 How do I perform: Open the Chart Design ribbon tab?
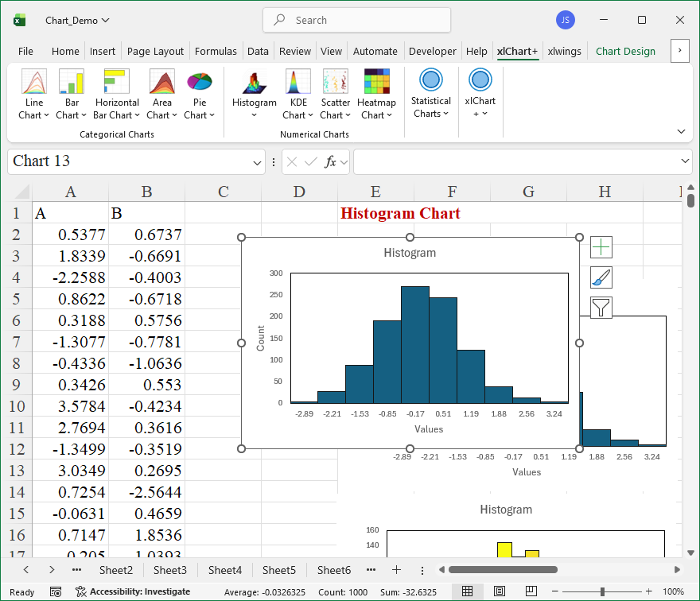point(625,51)
